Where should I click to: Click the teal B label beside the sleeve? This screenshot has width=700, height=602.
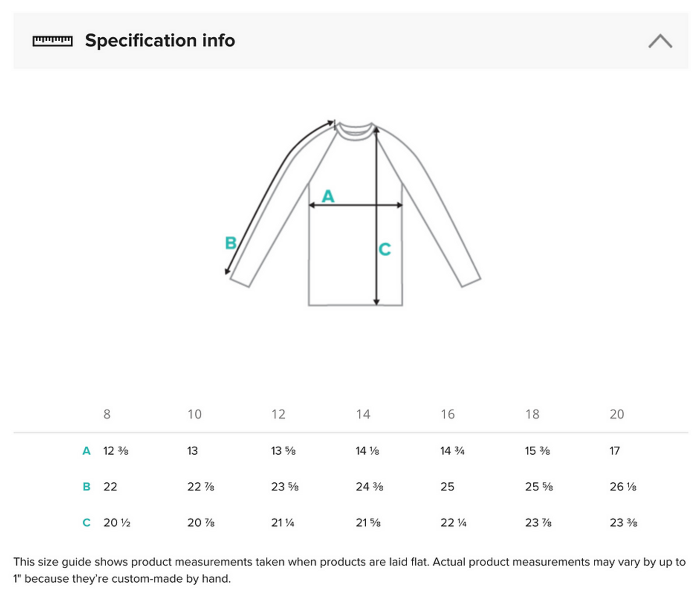[231, 243]
